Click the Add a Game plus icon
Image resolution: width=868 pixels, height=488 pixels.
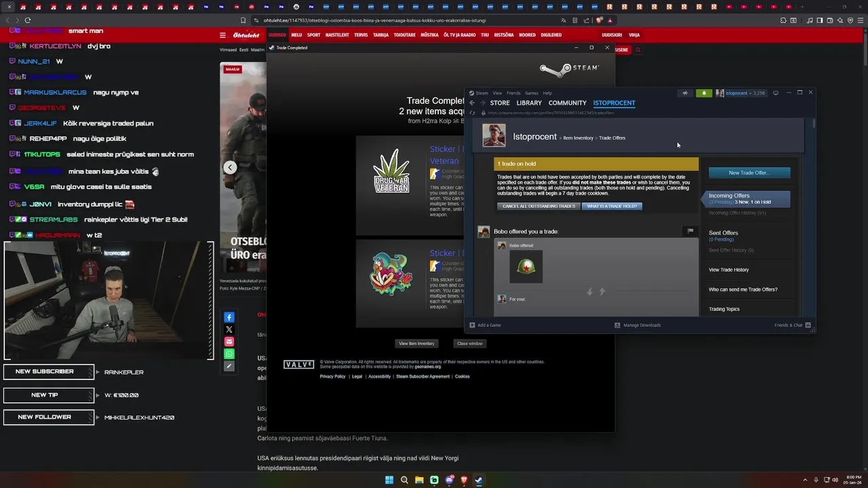point(473,325)
